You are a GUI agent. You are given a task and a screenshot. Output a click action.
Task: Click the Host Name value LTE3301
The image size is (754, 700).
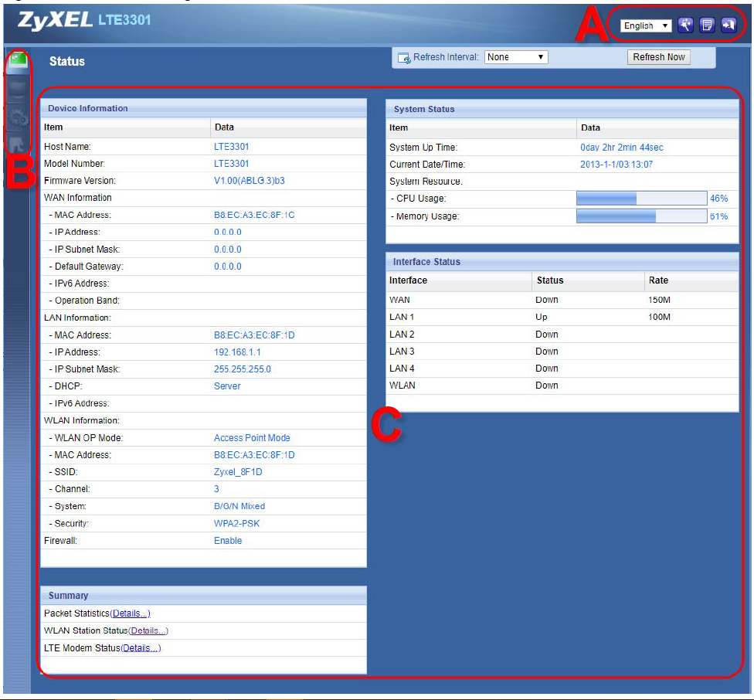pos(231,147)
